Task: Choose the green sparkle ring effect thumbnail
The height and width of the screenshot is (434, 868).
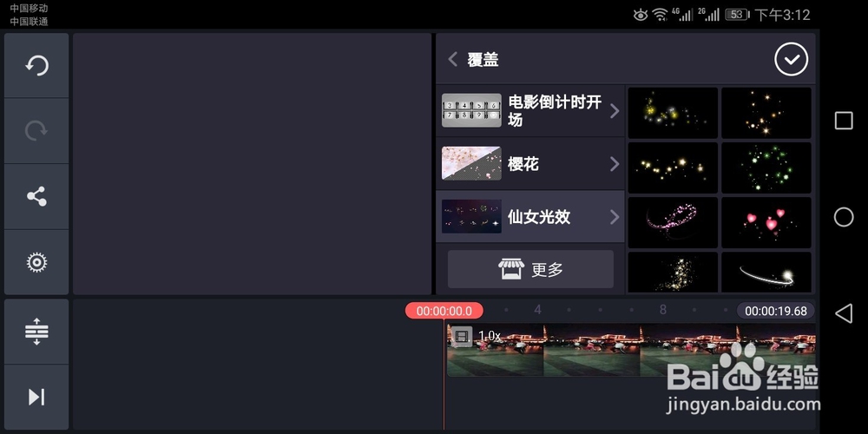Action: click(766, 168)
